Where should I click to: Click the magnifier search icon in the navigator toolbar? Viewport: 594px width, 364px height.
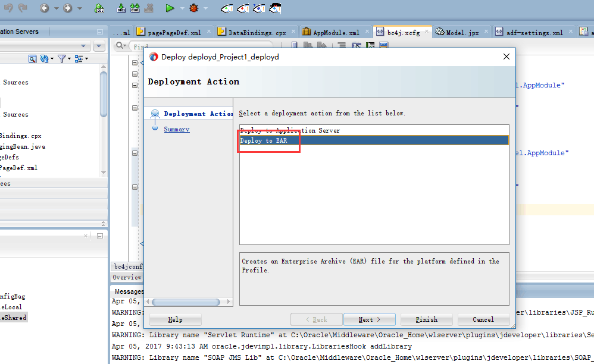(x=33, y=59)
